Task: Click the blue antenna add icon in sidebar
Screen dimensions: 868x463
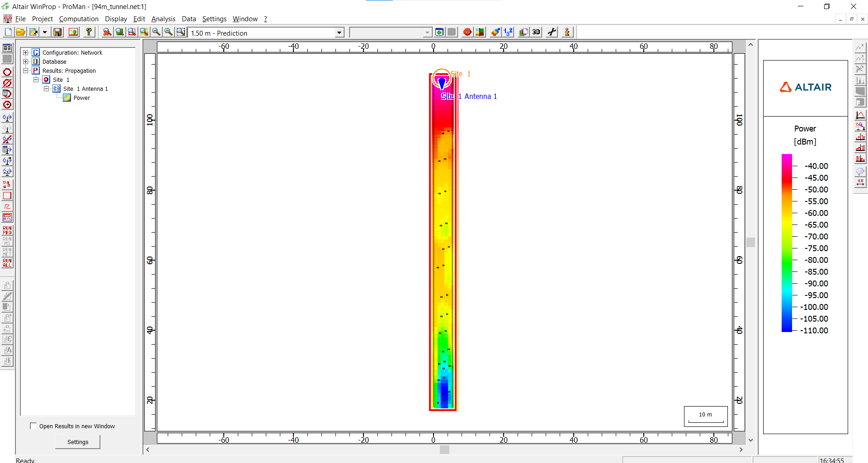Action: coord(7,118)
